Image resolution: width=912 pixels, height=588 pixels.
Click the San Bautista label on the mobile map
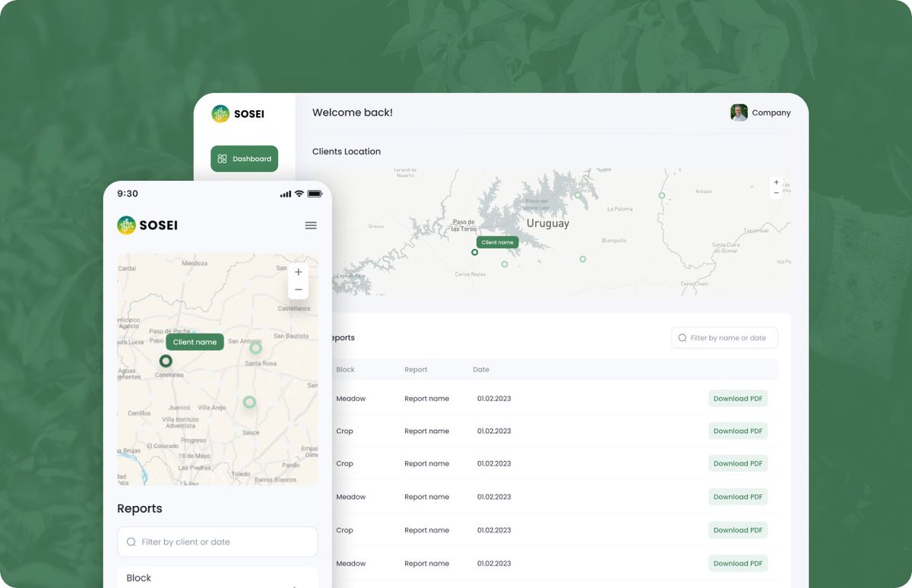click(x=291, y=336)
